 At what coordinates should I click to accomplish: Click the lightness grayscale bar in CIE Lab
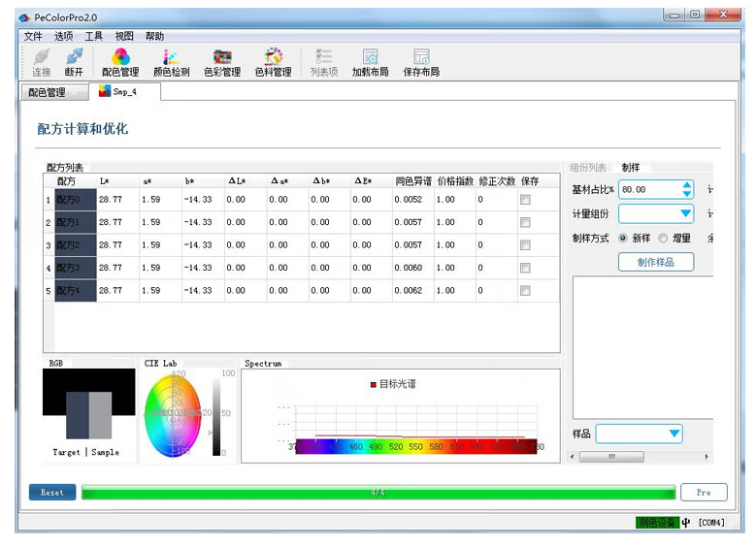[216, 415]
